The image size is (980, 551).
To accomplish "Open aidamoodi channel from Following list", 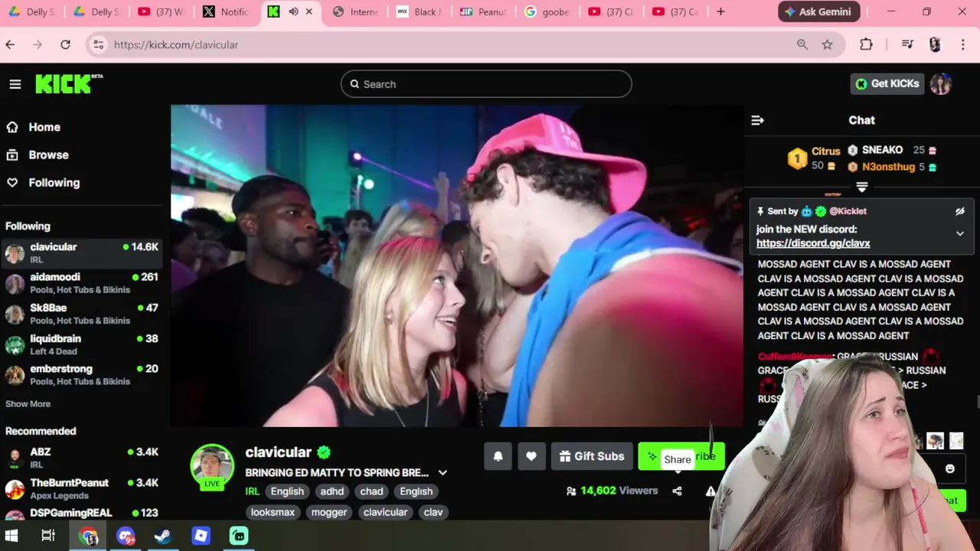I will 81,283.
